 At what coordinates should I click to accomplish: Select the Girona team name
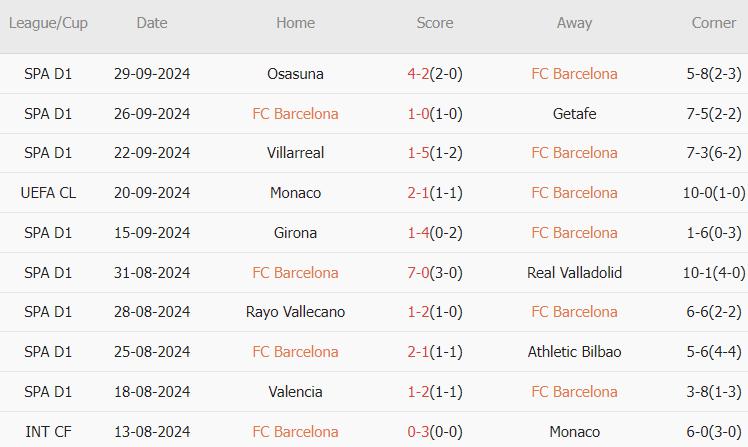tap(295, 233)
